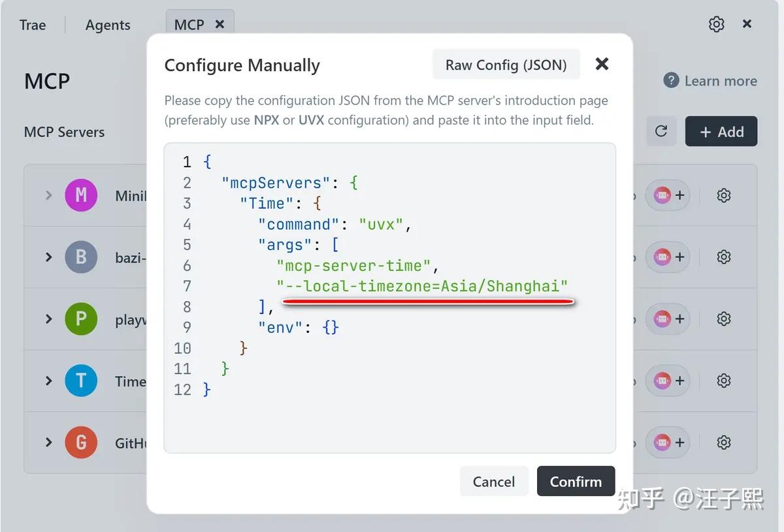Viewport: 784px width, 532px height.
Task: Expand the playw server row chevron
Action: (48, 319)
